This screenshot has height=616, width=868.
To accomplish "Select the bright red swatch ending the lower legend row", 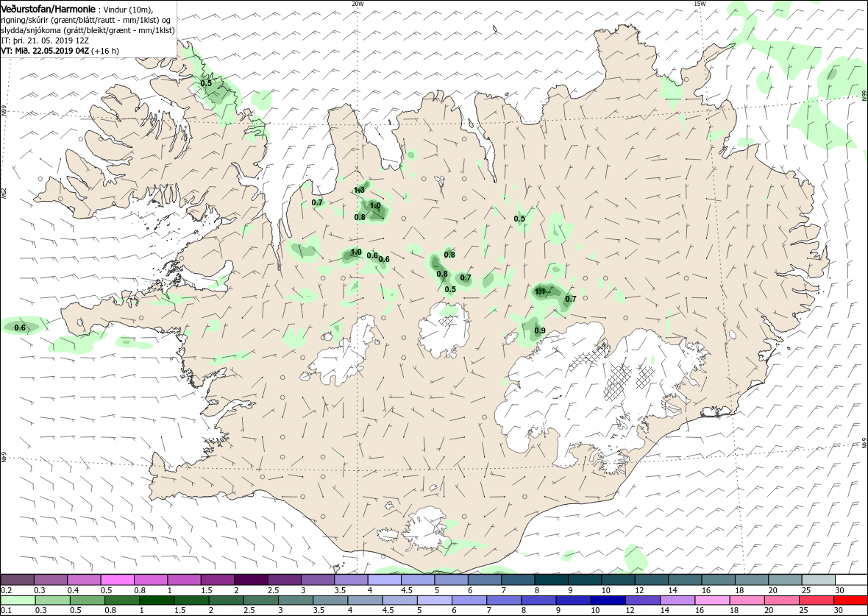I will (850, 601).
